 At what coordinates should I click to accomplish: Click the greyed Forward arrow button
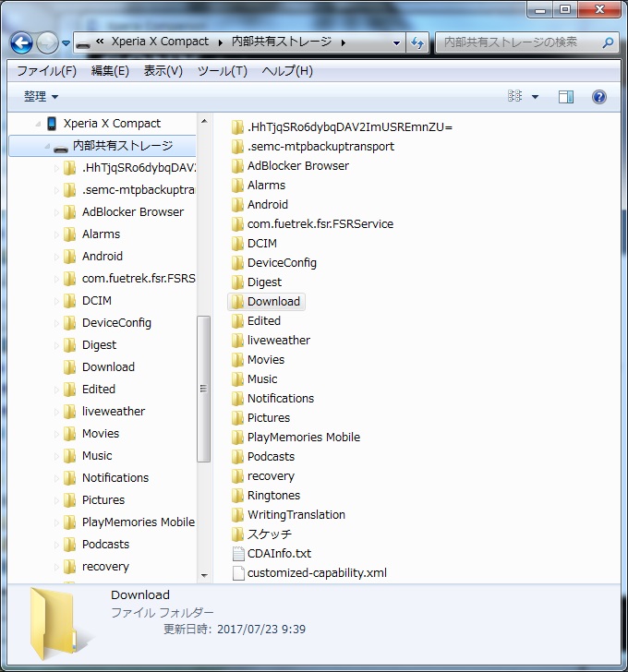coord(47,42)
